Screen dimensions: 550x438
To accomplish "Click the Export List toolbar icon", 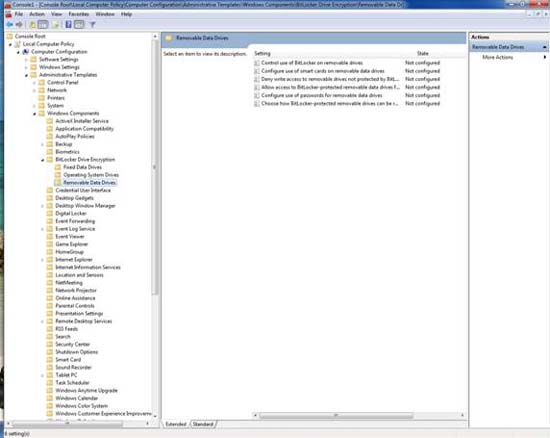I will click(55, 25).
